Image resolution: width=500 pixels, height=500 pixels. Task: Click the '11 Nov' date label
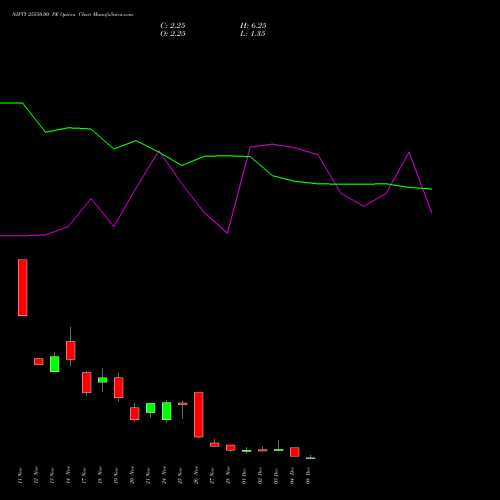[x=20, y=476]
